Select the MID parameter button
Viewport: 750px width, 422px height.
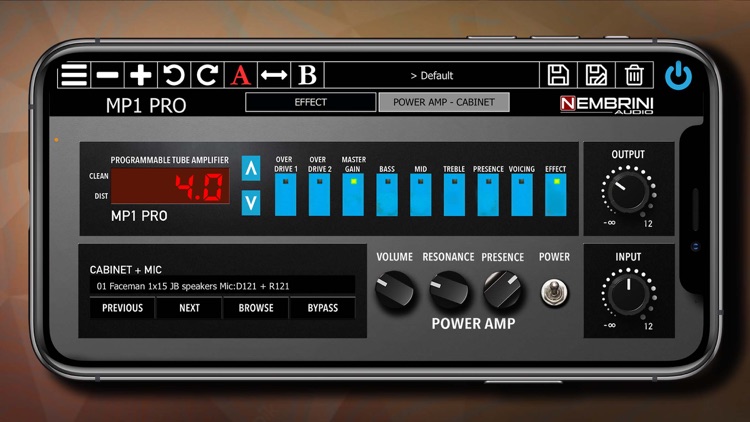click(x=421, y=195)
